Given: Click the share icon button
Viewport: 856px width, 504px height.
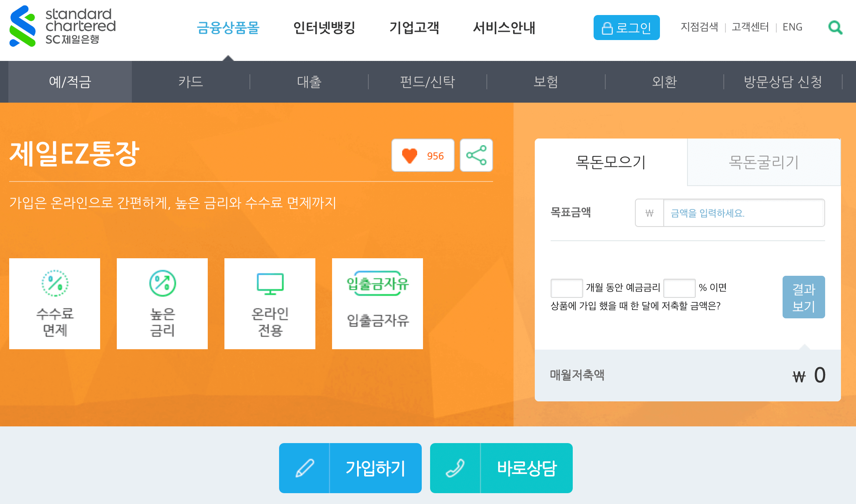Looking at the screenshot, I should point(476,155).
